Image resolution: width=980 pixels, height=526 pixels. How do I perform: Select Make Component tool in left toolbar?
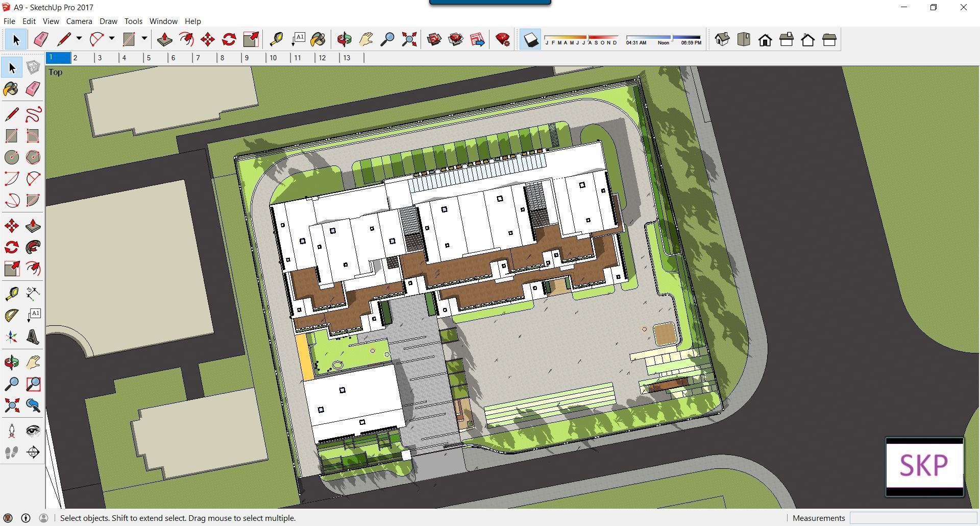coord(33,68)
